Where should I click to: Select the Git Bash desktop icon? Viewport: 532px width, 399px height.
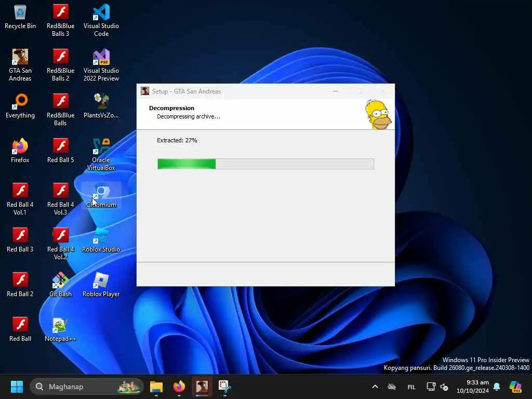(x=60, y=285)
